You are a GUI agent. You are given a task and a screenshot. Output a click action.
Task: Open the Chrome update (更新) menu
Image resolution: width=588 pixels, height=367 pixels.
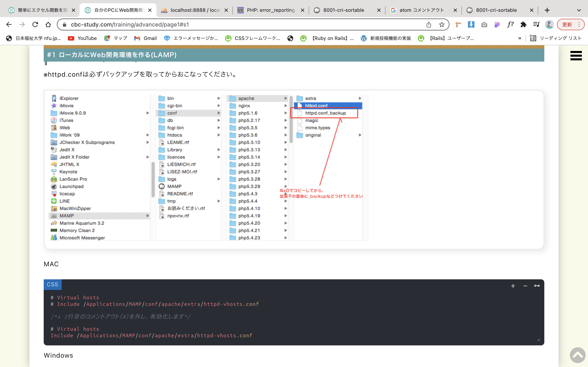coord(570,24)
